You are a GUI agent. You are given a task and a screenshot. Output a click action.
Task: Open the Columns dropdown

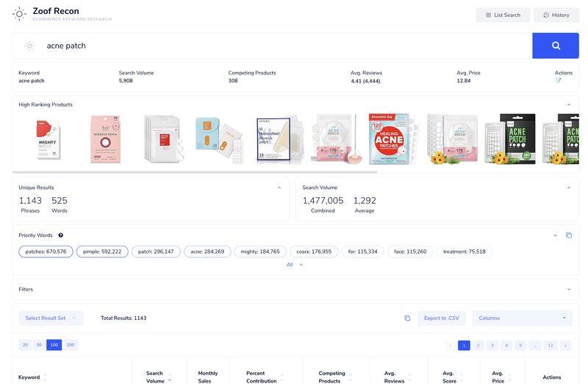pos(522,318)
